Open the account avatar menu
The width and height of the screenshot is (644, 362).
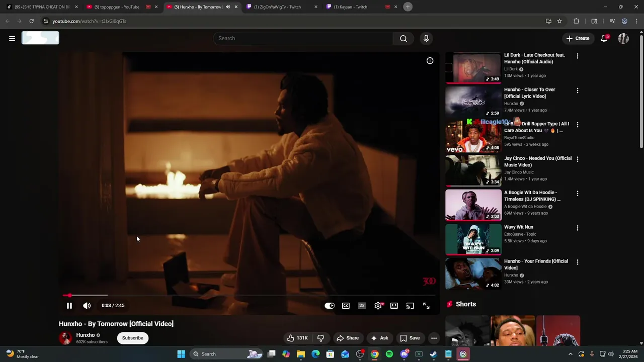pyautogui.click(x=623, y=38)
